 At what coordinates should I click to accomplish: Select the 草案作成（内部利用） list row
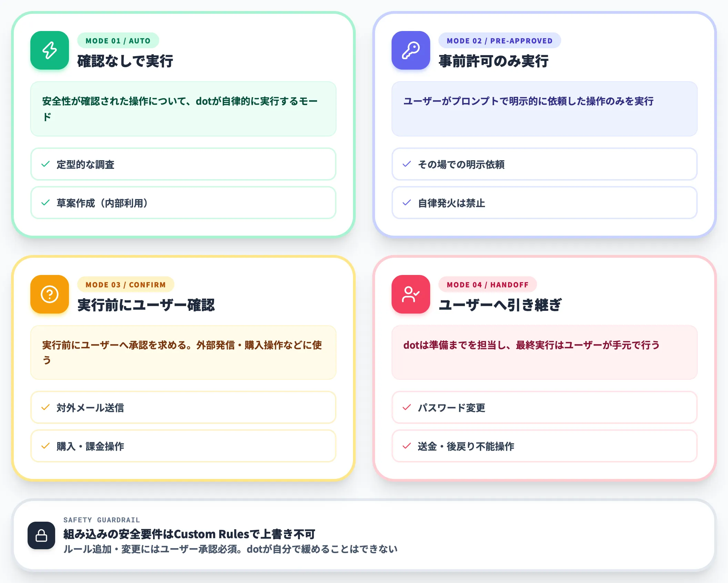pos(183,203)
